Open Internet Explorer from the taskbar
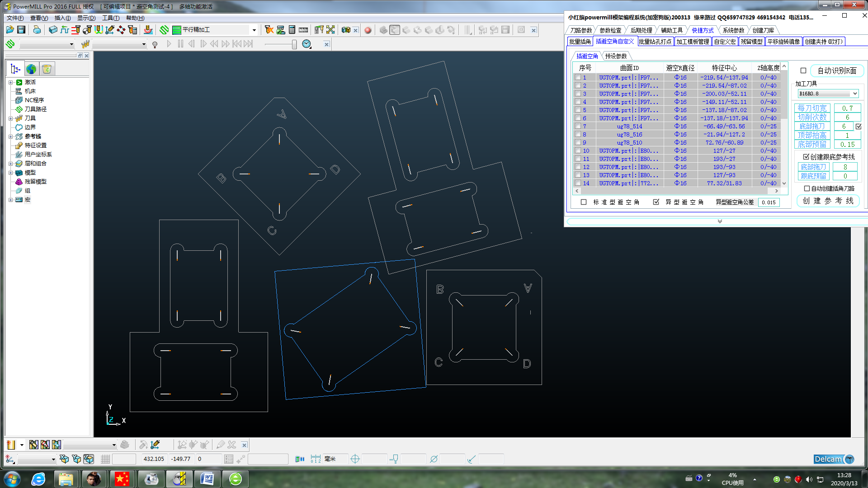This screenshot has width=868, height=488. pyautogui.click(x=38, y=479)
